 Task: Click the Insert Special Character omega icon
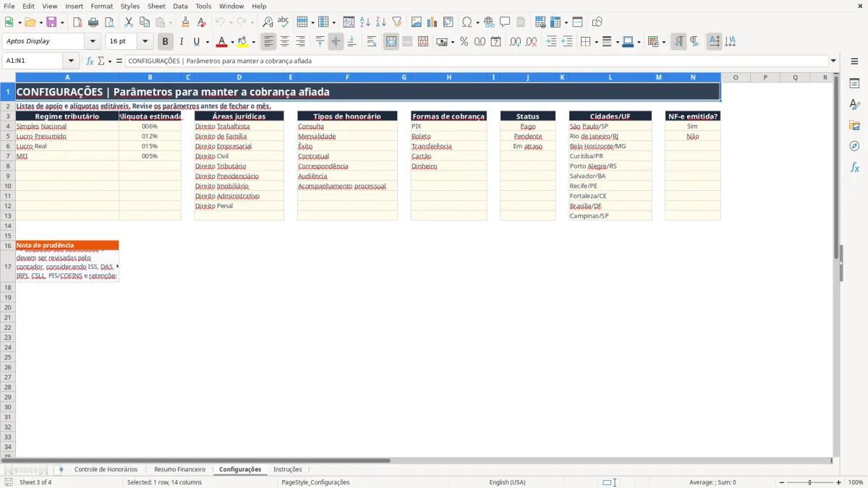467,22
